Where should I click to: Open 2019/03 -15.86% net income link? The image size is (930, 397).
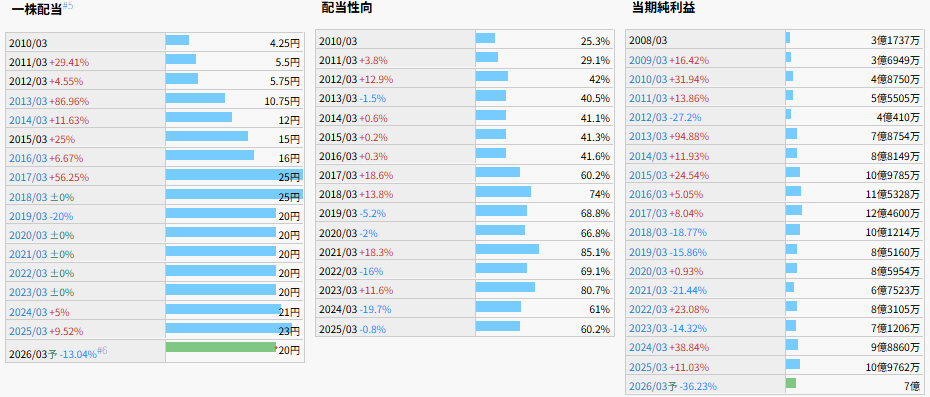[648, 252]
